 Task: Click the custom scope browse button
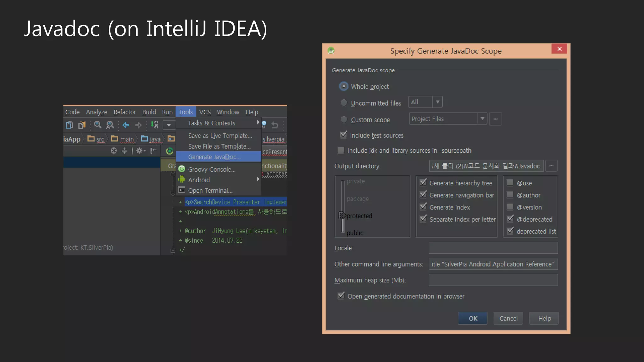point(496,119)
